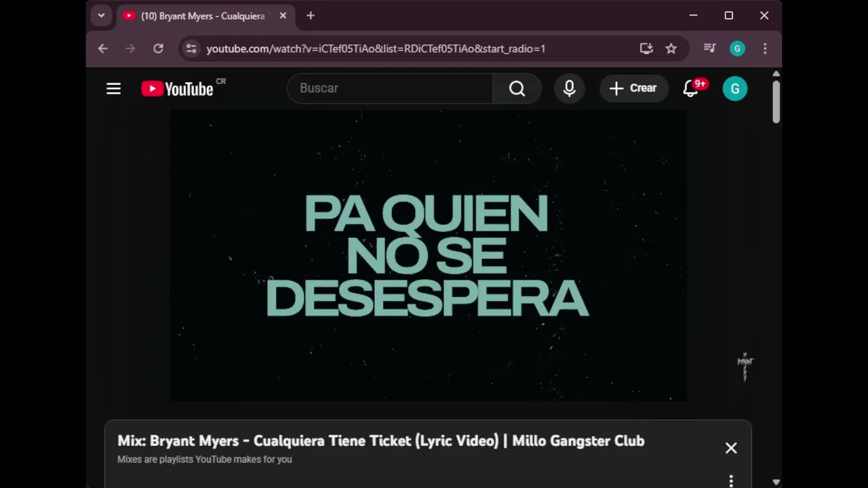
Task: Expand the tab search dropdown arrow
Action: tap(101, 16)
